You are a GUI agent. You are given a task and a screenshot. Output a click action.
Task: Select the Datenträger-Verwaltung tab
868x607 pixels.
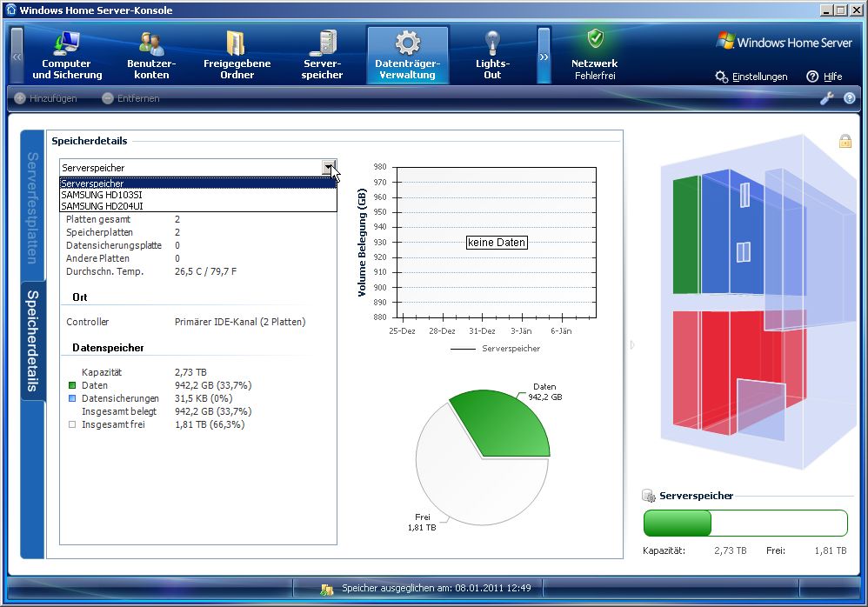click(x=407, y=56)
